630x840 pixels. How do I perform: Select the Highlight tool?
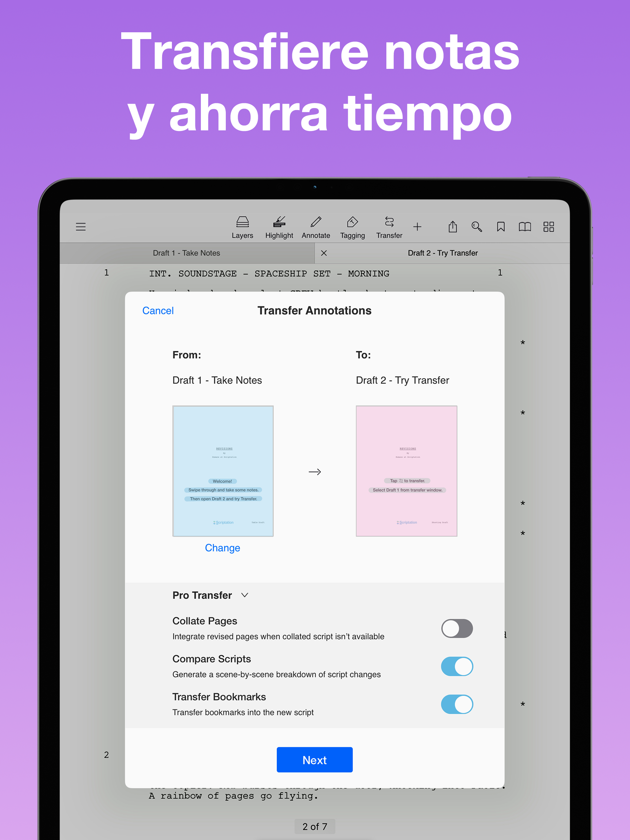pyautogui.click(x=279, y=227)
